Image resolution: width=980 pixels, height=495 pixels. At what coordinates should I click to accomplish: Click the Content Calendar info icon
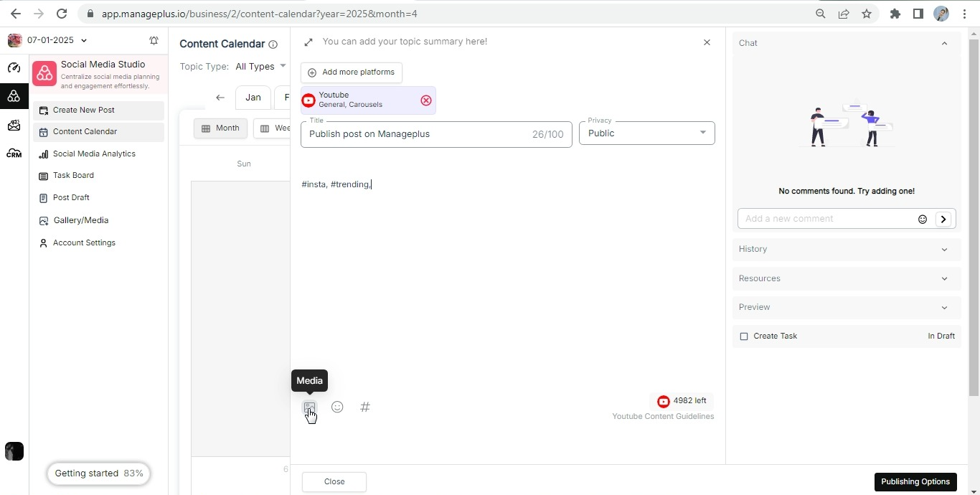coord(273,44)
